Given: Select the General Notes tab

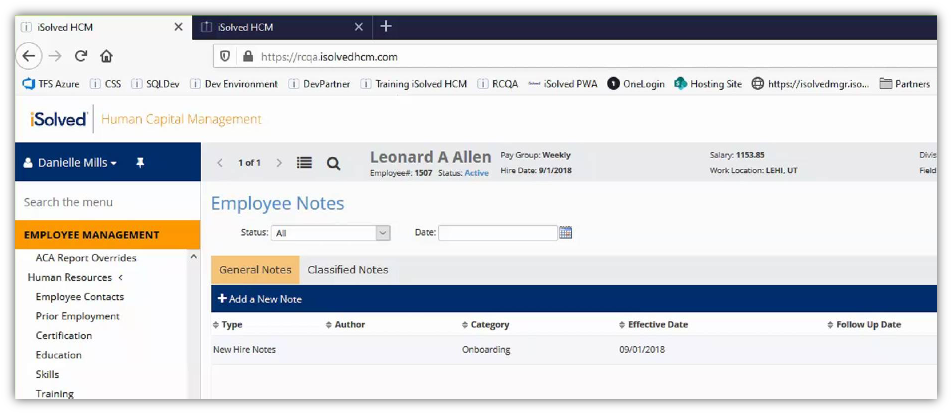Looking at the screenshot, I should pyautogui.click(x=255, y=270).
